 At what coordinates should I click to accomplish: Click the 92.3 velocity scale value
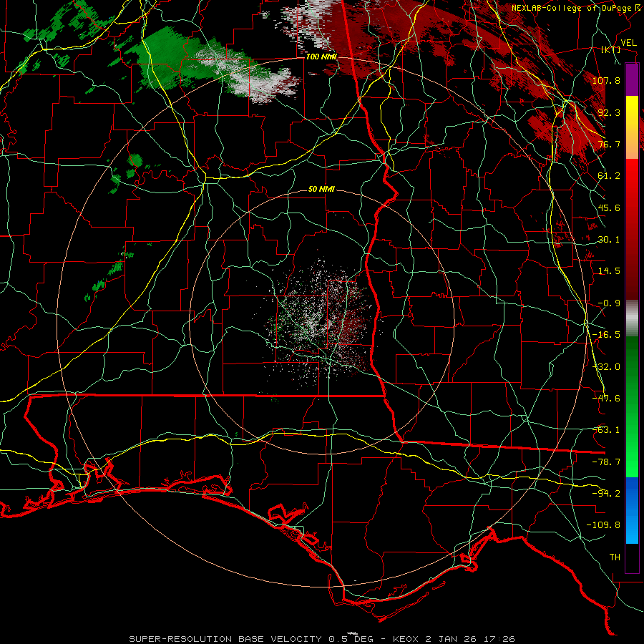coord(609,112)
